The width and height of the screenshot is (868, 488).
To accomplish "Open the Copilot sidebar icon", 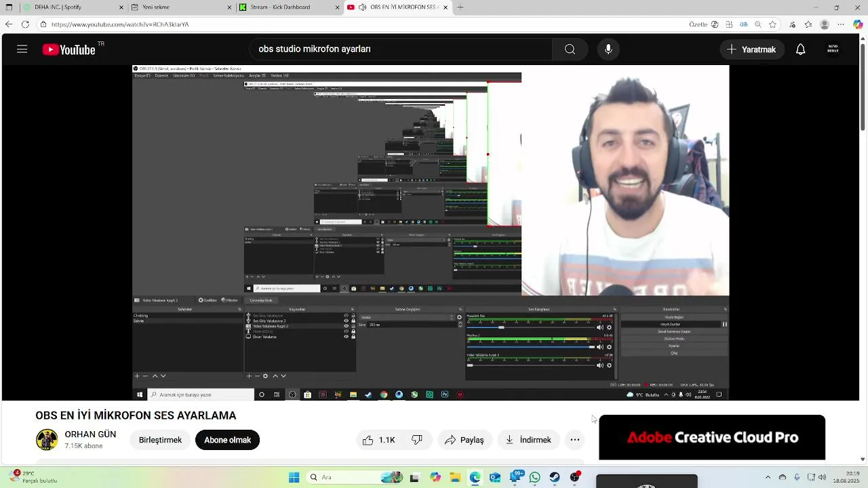I will click(858, 24).
